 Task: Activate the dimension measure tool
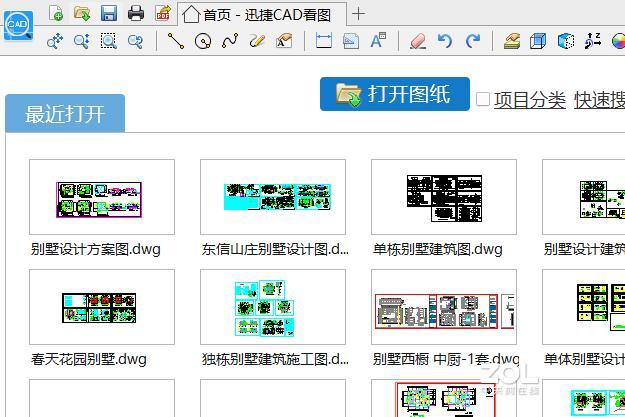pos(324,41)
